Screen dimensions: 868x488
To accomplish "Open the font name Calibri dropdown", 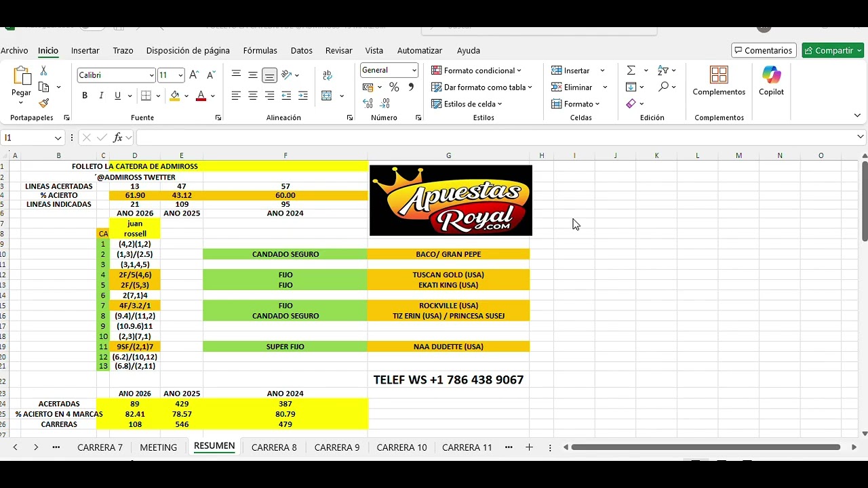I will tap(152, 75).
